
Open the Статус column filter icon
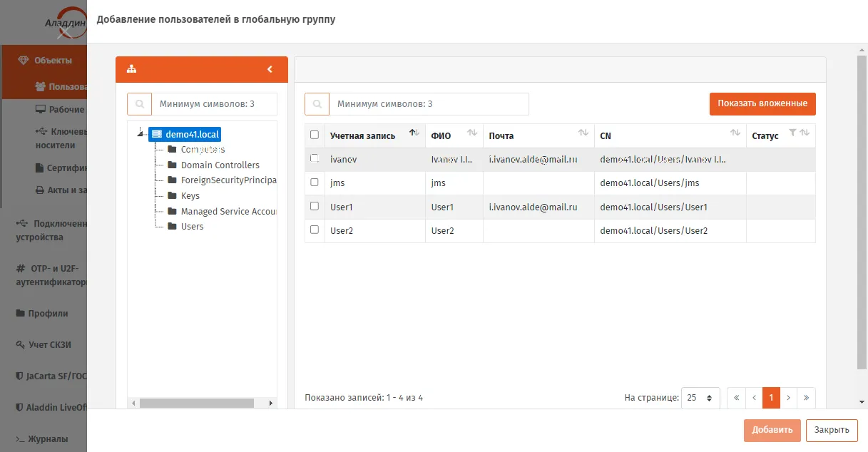coord(792,133)
